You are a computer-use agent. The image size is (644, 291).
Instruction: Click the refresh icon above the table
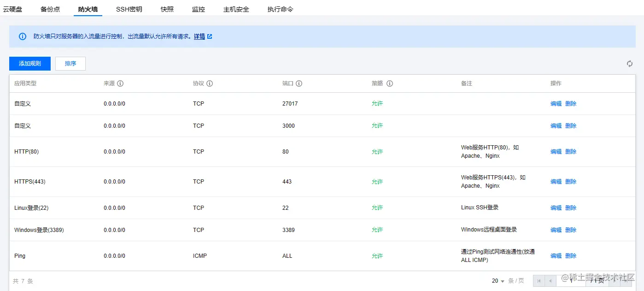[x=629, y=64]
